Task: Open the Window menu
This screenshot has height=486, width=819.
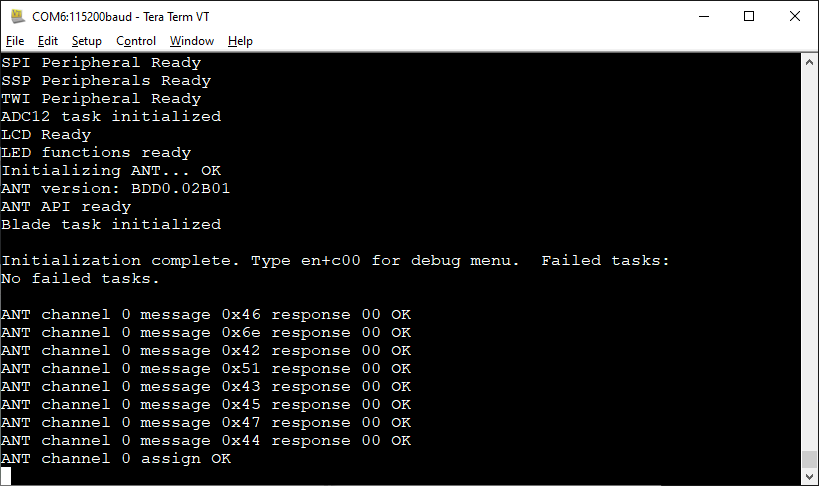Action: (x=192, y=41)
